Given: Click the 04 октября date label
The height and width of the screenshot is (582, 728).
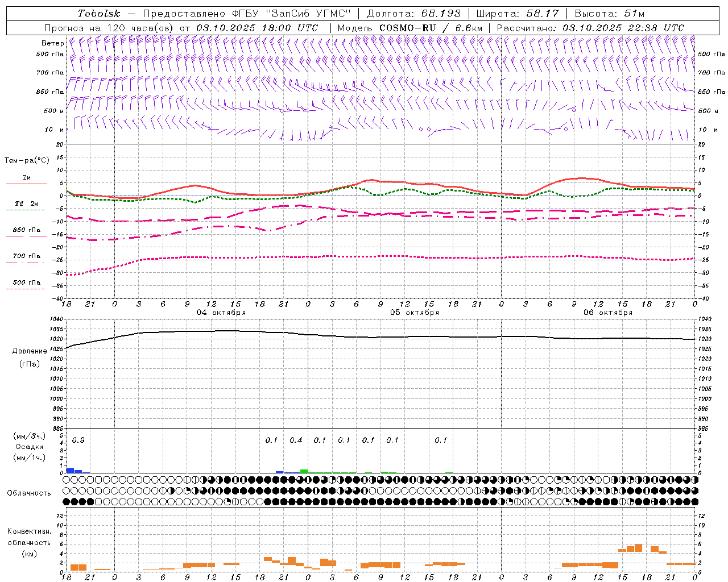Looking at the screenshot, I should pyautogui.click(x=221, y=313).
